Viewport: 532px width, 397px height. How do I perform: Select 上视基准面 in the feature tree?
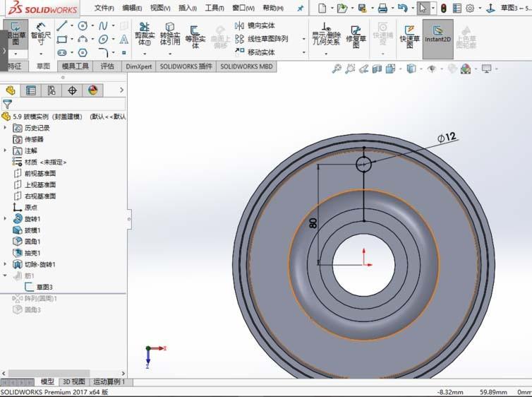(35, 184)
